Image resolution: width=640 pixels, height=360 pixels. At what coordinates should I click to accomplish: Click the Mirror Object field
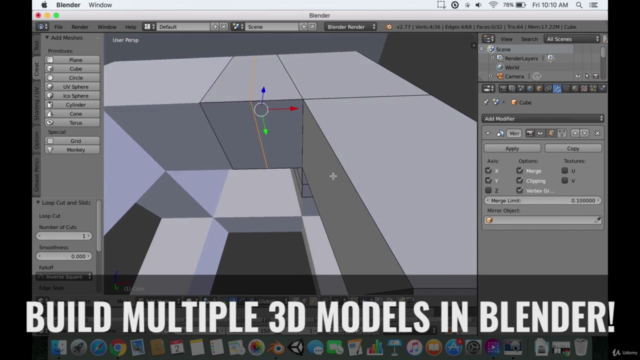[543, 220]
